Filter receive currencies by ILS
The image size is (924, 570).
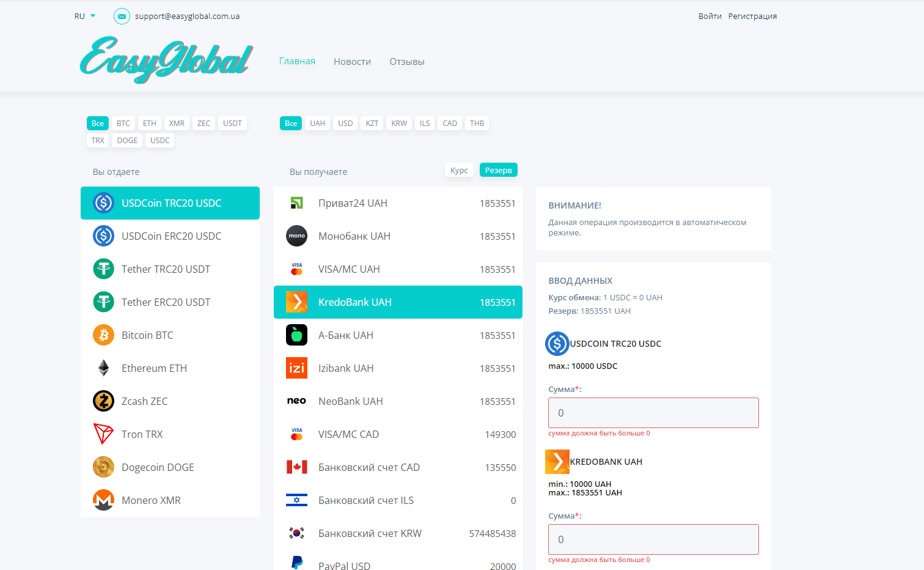pos(425,123)
